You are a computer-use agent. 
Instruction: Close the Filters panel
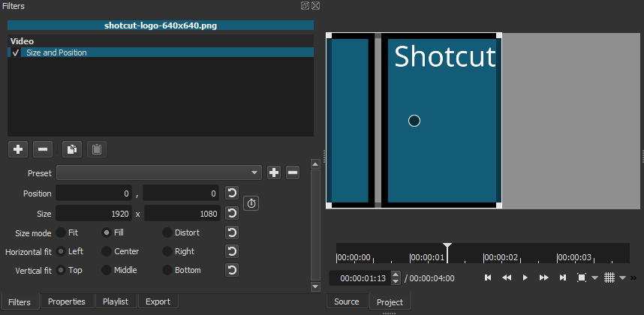pyautogui.click(x=315, y=6)
